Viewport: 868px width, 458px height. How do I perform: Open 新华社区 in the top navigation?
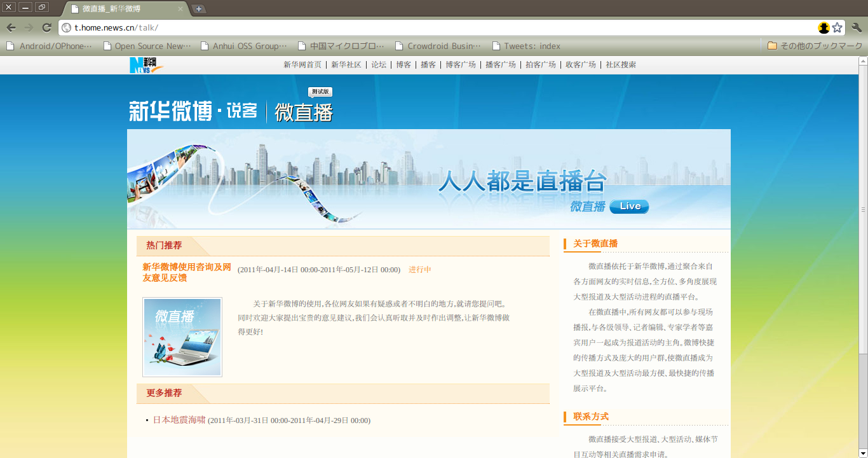point(346,65)
